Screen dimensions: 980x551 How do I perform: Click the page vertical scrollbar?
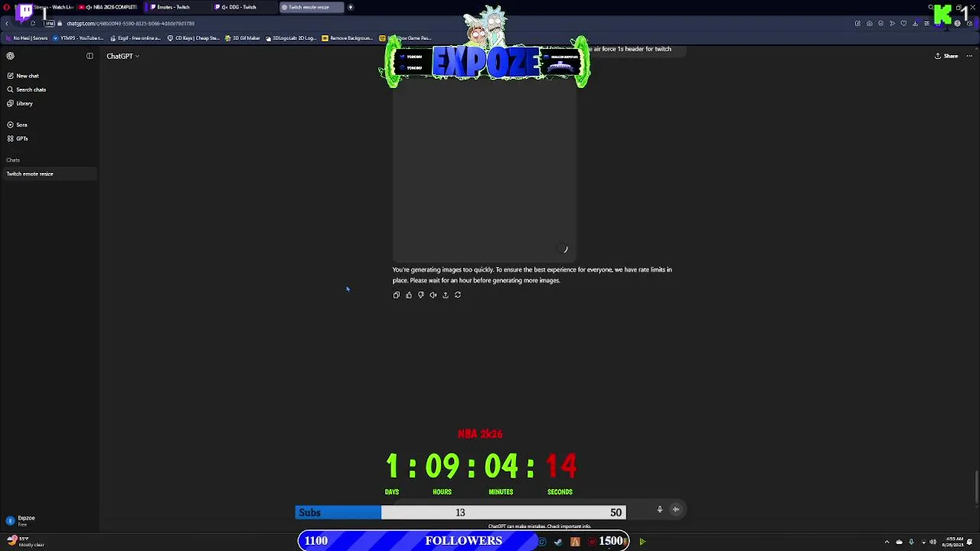tap(977, 488)
